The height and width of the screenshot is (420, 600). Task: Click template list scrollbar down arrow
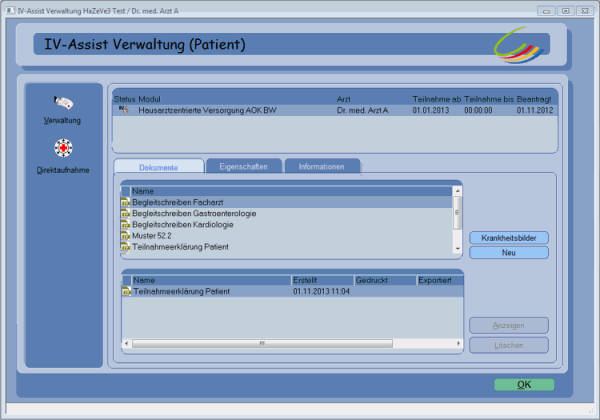click(457, 249)
